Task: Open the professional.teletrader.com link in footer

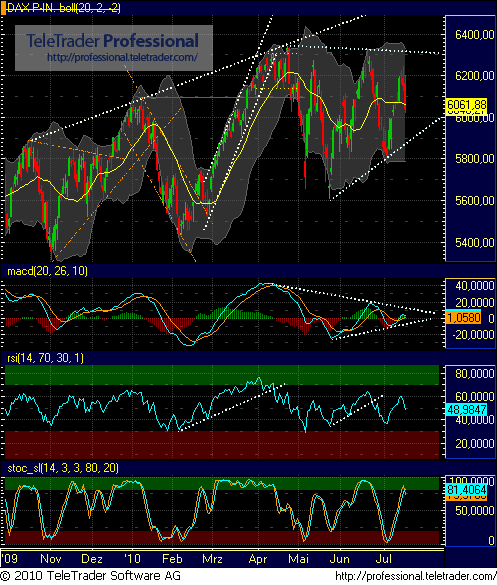Action: click(x=416, y=576)
